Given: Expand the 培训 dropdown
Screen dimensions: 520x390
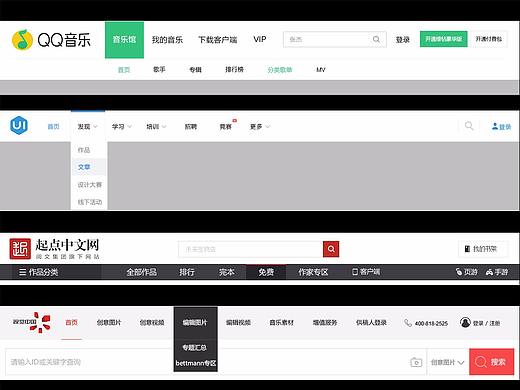Looking at the screenshot, I should coord(156,127).
